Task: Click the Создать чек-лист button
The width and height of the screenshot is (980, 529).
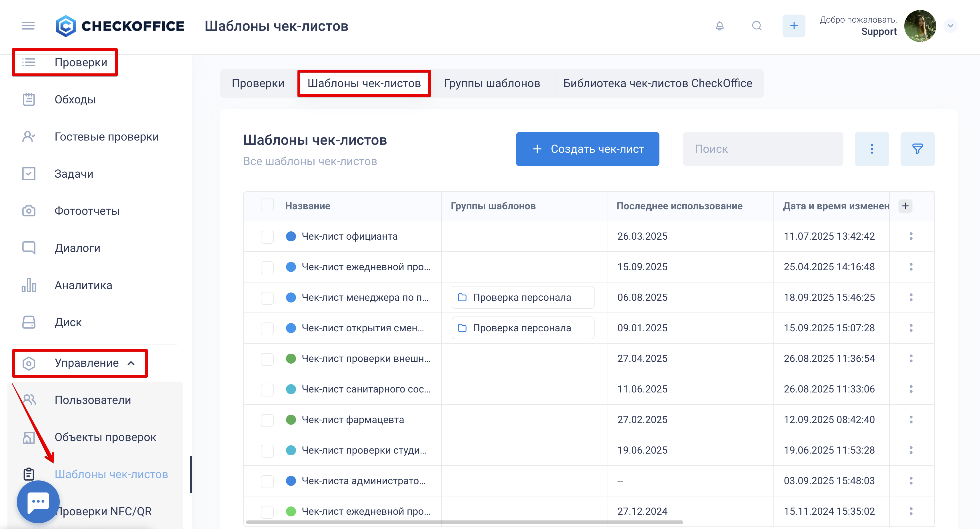Action: (x=587, y=149)
